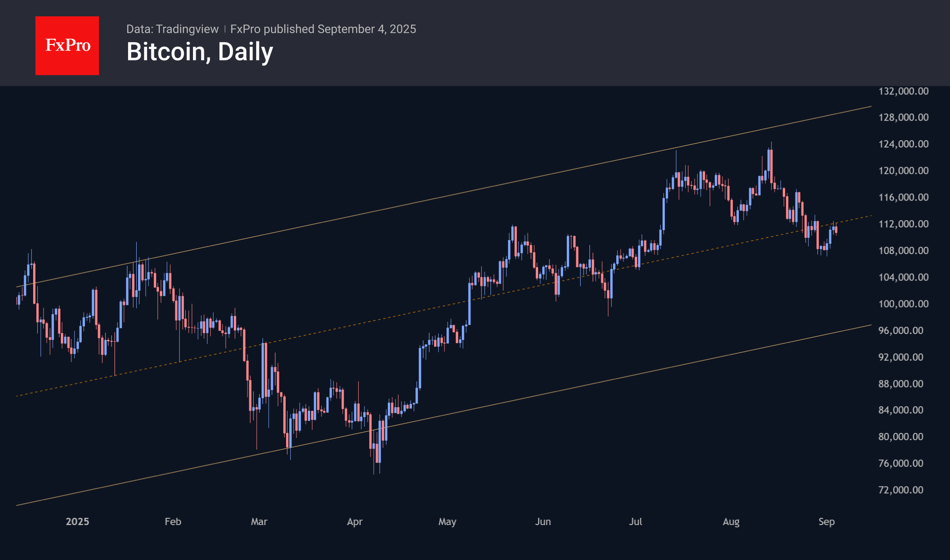Image resolution: width=950 pixels, height=560 pixels.
Task: Click the 2025 label on time axis
Action: (77, 522)
